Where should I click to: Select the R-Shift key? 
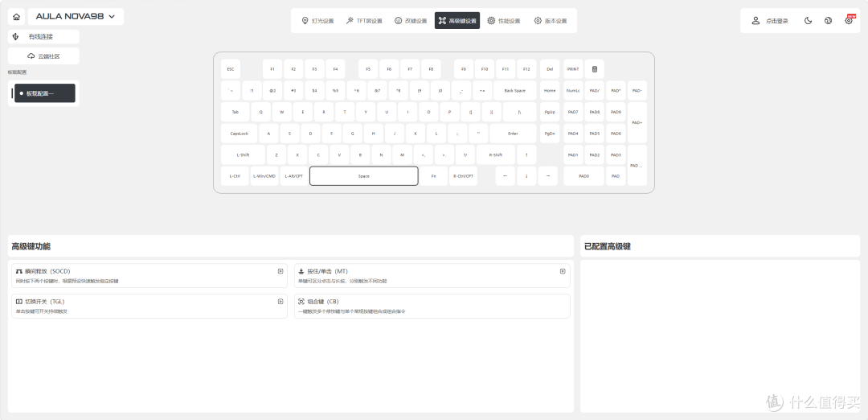(x=495, y=155)
